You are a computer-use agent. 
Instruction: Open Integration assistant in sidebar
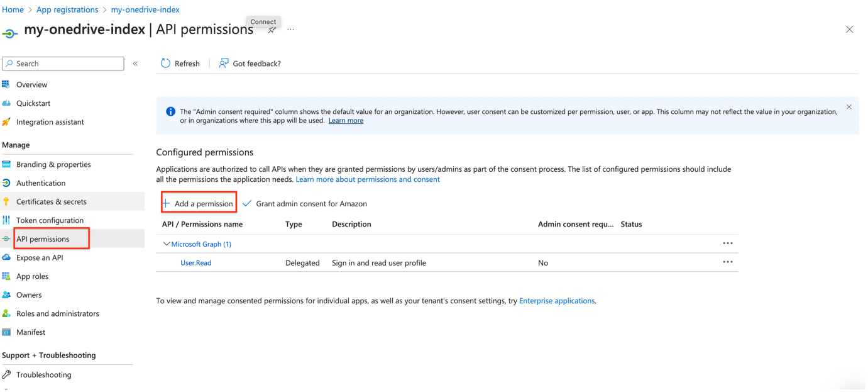click(50, 122)
